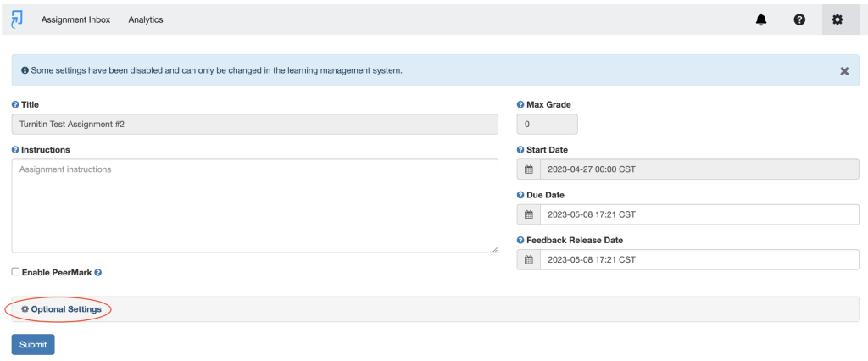
Task: Click help icon next to Instructions
Action: [15, 150]
